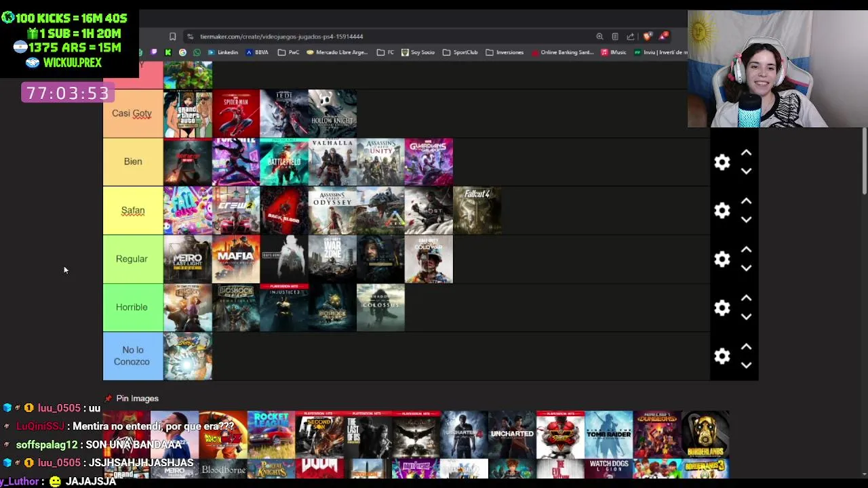Open settings gear for Regular tier
This screenshot has height=488, width=868.
(722, 259)
